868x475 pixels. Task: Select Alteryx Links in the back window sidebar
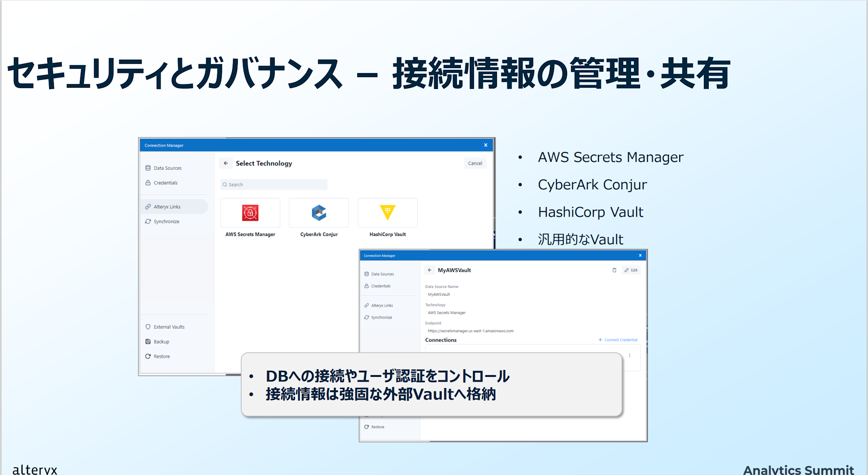(x=174, y=207)
